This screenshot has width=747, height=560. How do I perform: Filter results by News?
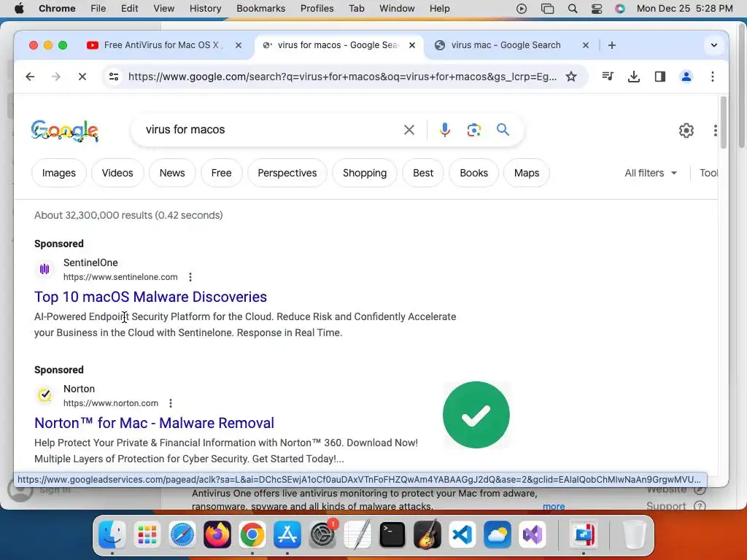172,173
